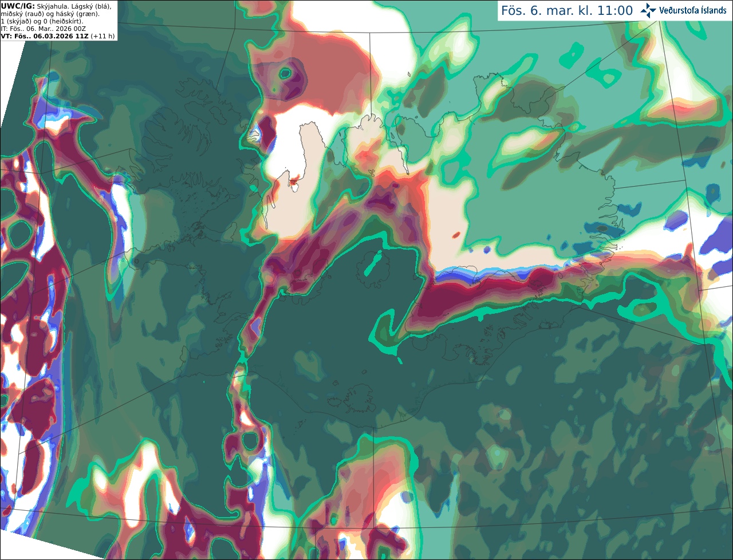Click the 'Veðurstofa Íslands' logo text
The width and height of the screenshot is (733, 560).
pos(693,10)
